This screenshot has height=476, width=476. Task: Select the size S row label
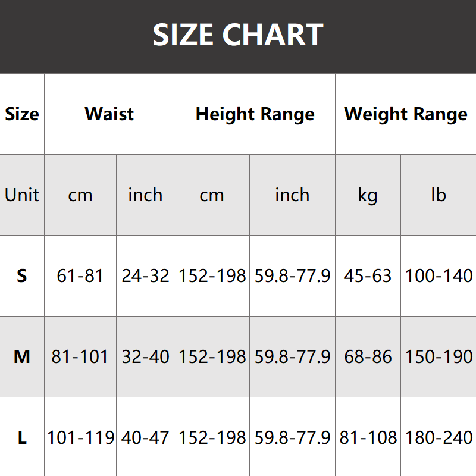[22, 276]
